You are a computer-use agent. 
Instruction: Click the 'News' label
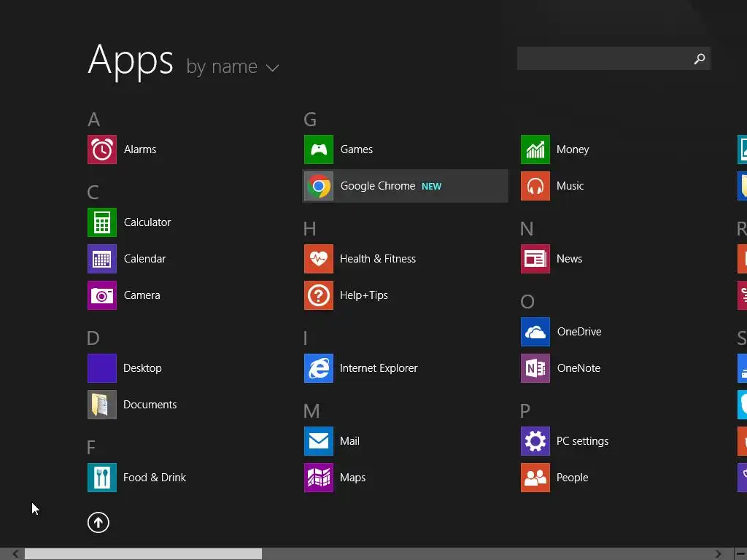(x=569, y=259)
